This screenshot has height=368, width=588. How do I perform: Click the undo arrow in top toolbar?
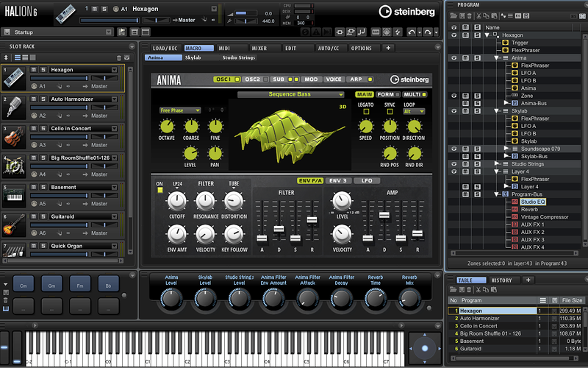(412, 32)
